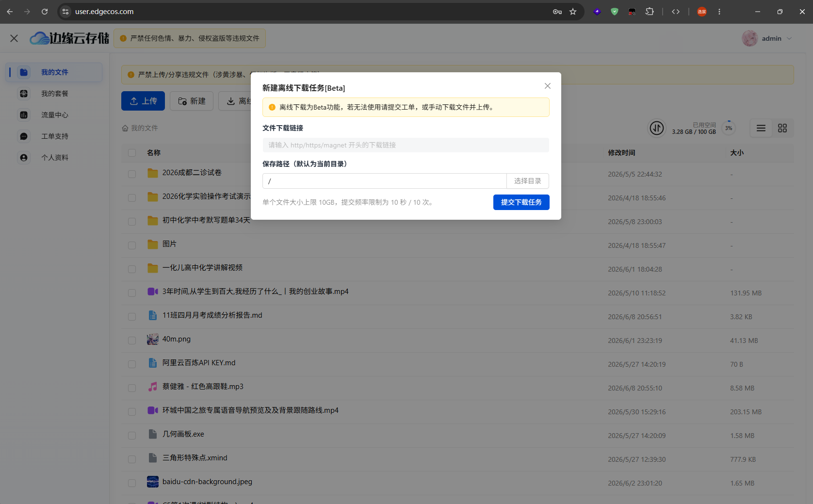Toggle the select-all checkbox in header
The image size is (813, 504).
click(132, 153)
